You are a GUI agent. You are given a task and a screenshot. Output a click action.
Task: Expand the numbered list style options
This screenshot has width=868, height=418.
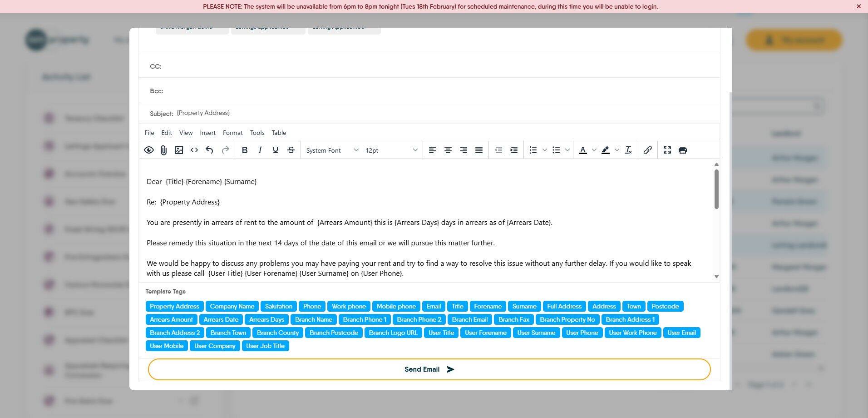[x=545, y=150]
